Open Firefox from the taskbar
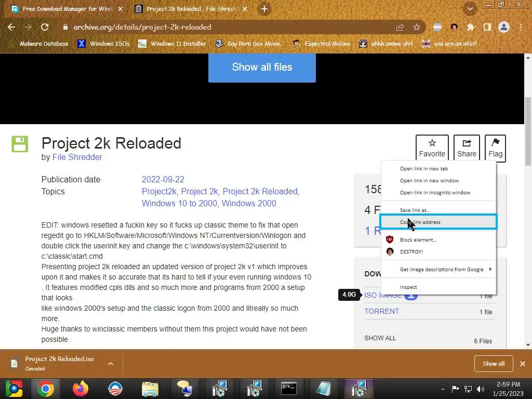 [81, 389]
